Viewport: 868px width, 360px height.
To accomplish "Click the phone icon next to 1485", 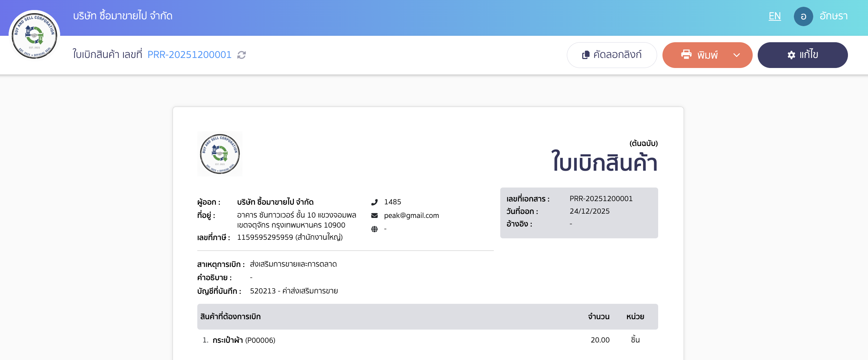I will coord(375,202).
